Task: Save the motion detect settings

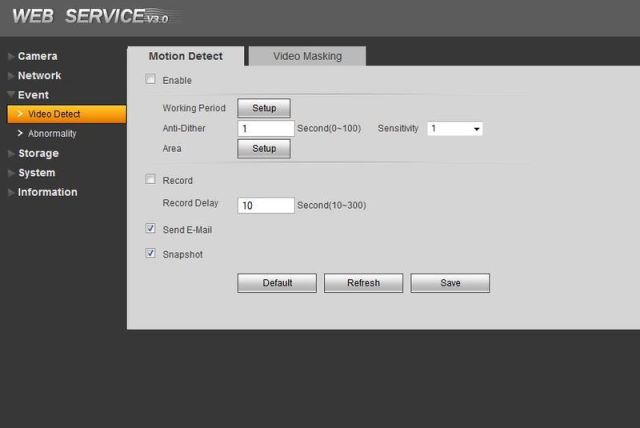Action: point(450,283)
